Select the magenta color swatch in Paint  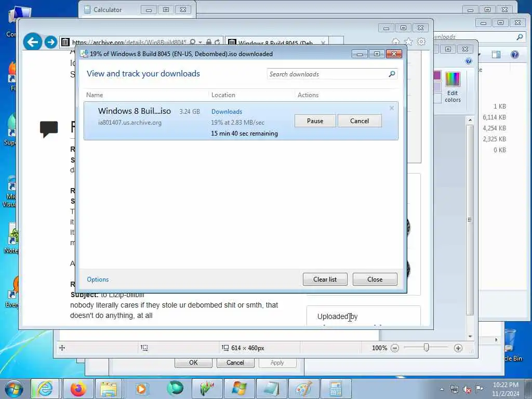(x=437, y=75)
